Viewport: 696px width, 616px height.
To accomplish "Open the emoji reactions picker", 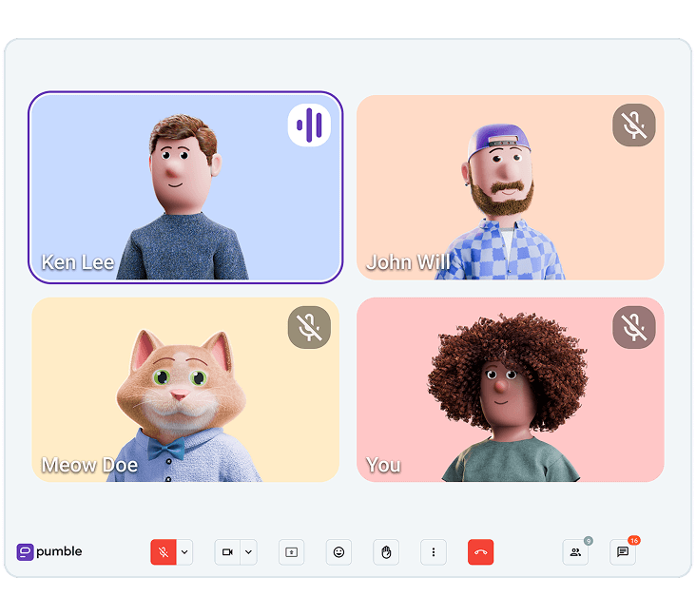I will coord(338,552).
